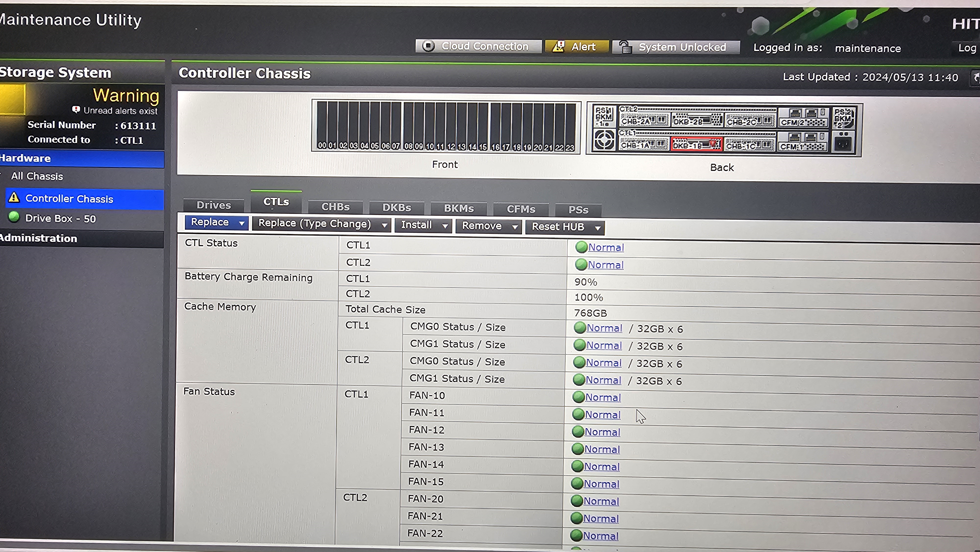The image size is (980, 552).
Task: Click the Cloud Connection status icon
Action: (428, 46)
